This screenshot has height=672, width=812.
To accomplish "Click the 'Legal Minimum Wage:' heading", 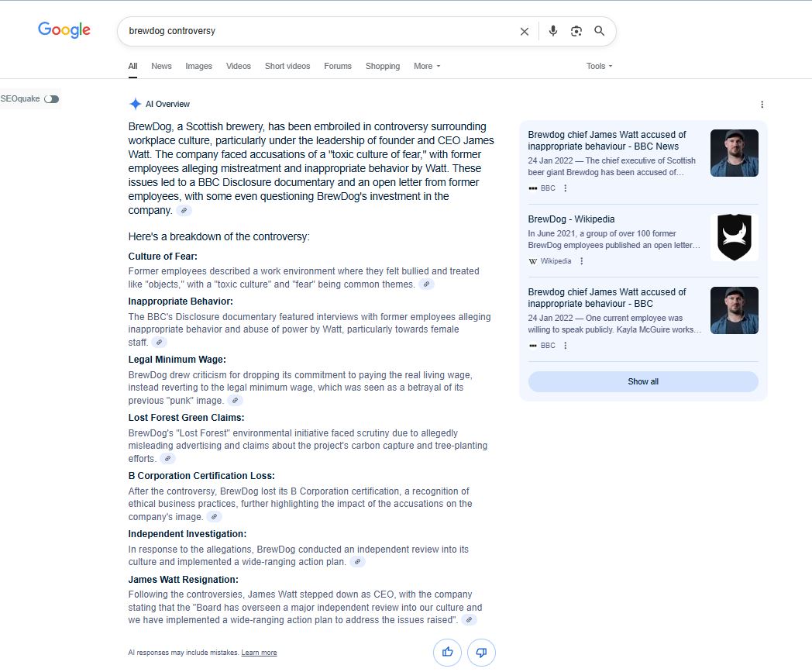I will point(177,360).
